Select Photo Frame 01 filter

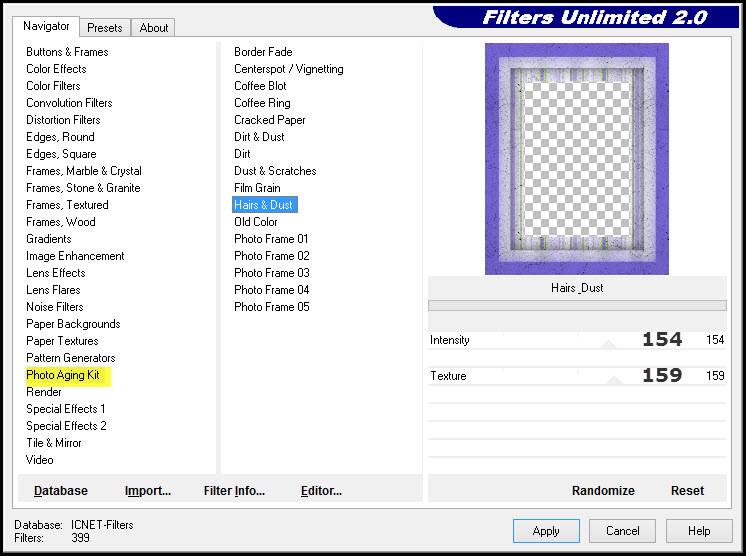pyautogui.click(x=271, y=239)
